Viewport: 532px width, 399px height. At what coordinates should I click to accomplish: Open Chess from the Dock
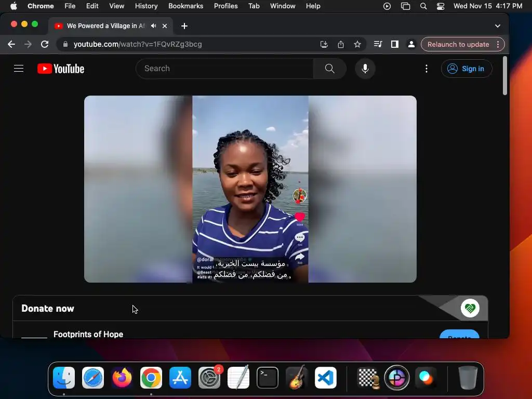368,378
